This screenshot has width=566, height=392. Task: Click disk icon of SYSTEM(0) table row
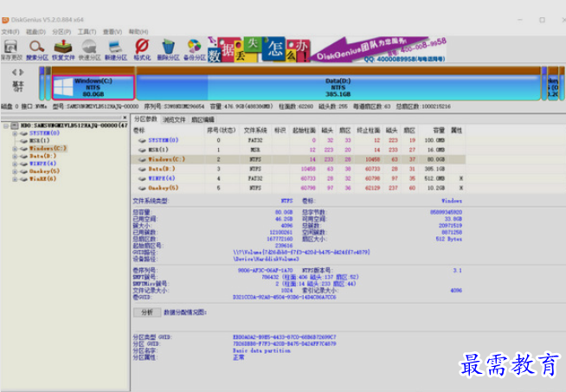click(142, 140)
